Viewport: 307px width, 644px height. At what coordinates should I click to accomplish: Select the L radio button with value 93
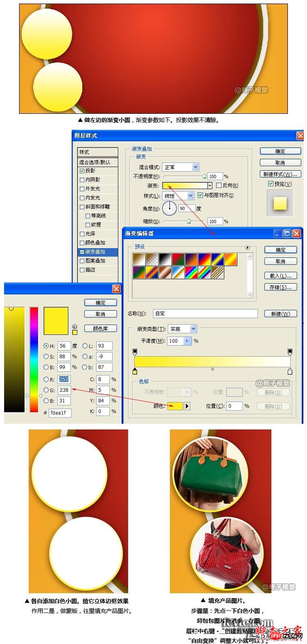coord(85,346)
